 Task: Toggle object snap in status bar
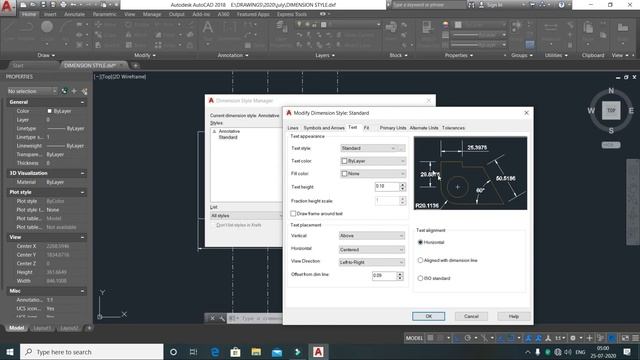point(511,338)
